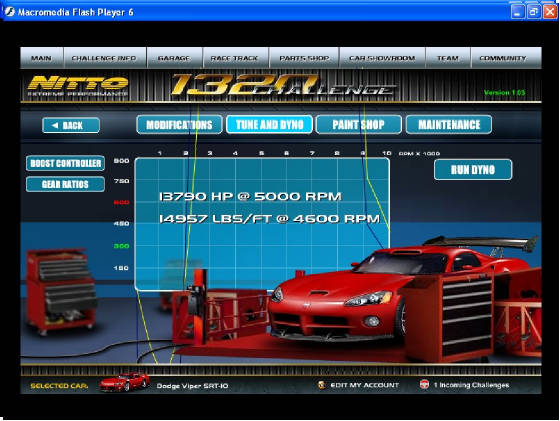Switch to the PAINT SHOP tab
This screenshot has height=421, width=560.
click(359, 125)
